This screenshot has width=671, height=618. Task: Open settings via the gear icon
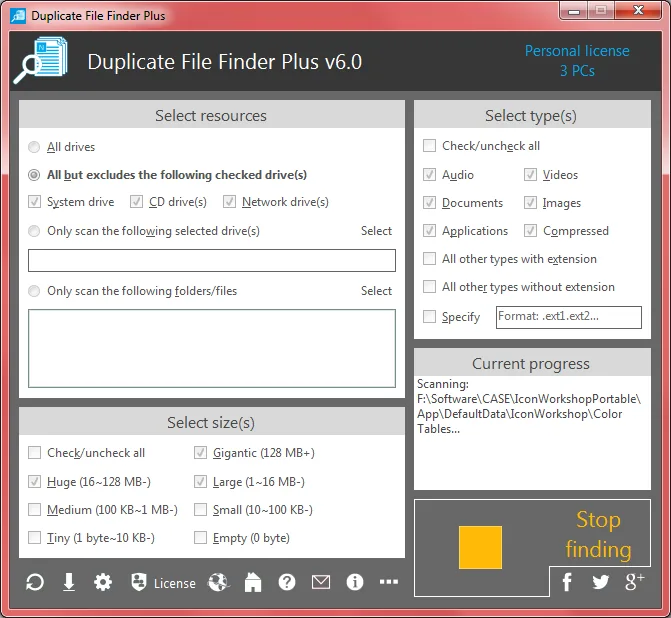103,582
